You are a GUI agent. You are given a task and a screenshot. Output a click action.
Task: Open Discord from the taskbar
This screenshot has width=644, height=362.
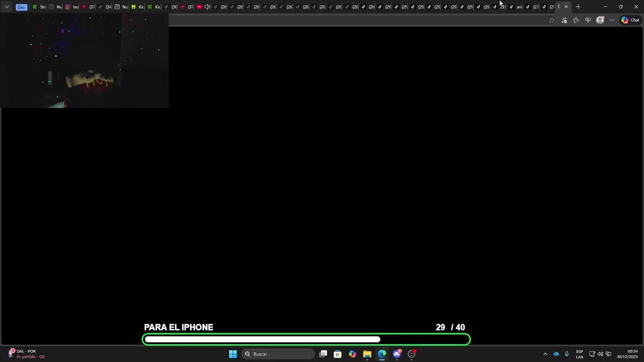point(397,354)
